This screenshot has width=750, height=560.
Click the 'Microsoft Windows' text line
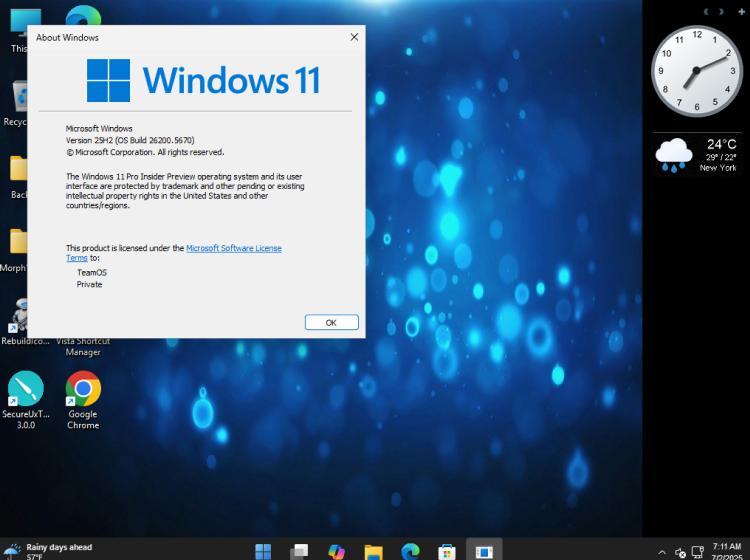[x=99, y=129]
